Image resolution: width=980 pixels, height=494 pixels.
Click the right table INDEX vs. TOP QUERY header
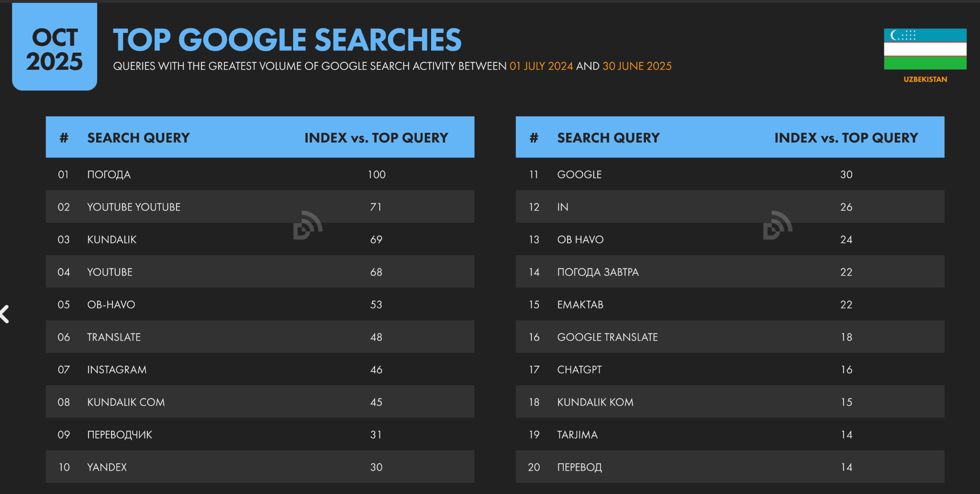(x=846, y=138)
